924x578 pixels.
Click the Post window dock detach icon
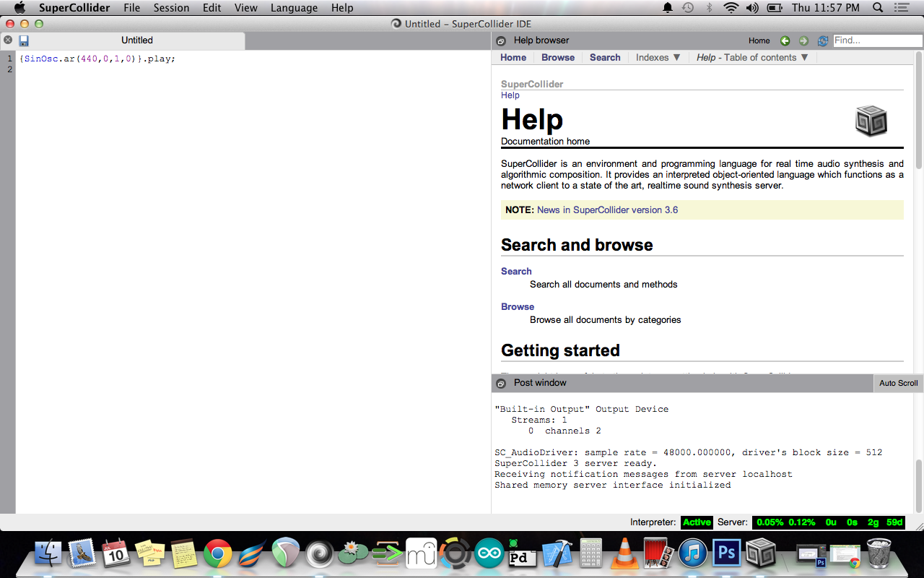(x=501, y=383)
